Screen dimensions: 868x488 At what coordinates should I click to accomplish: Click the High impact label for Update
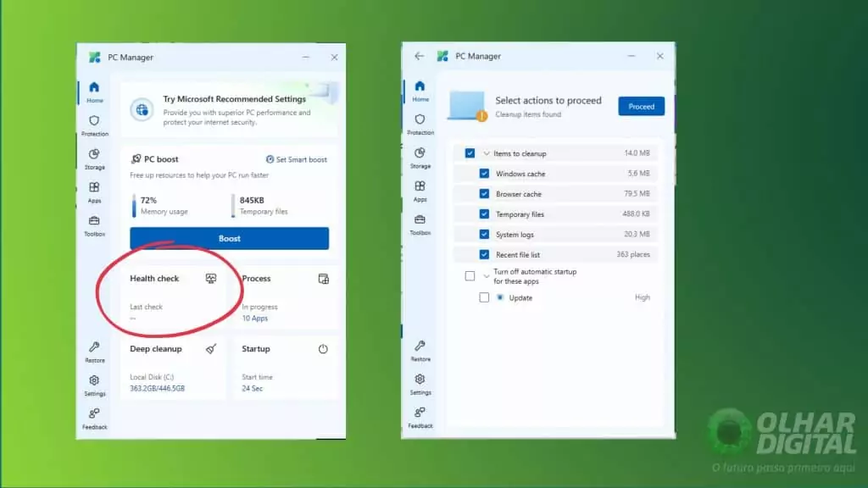[643, 297]
